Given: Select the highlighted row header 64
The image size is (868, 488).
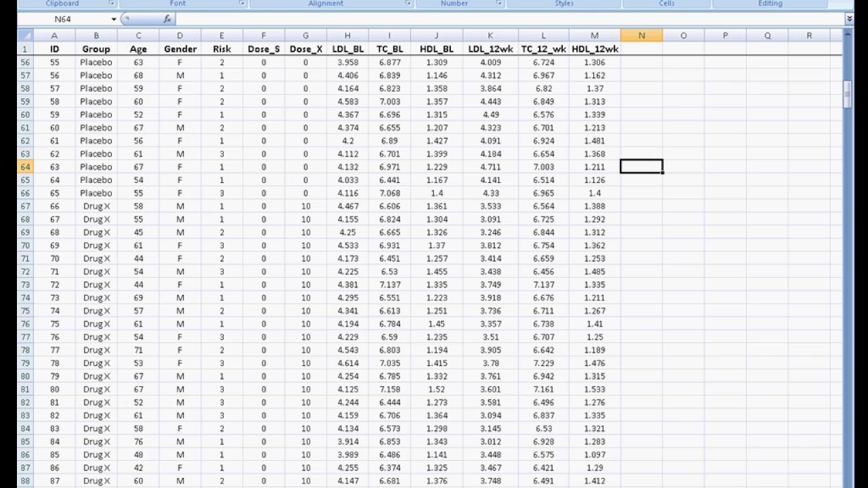Looking at the screenshot, I should pyautogui.click(x=25, y=167).
